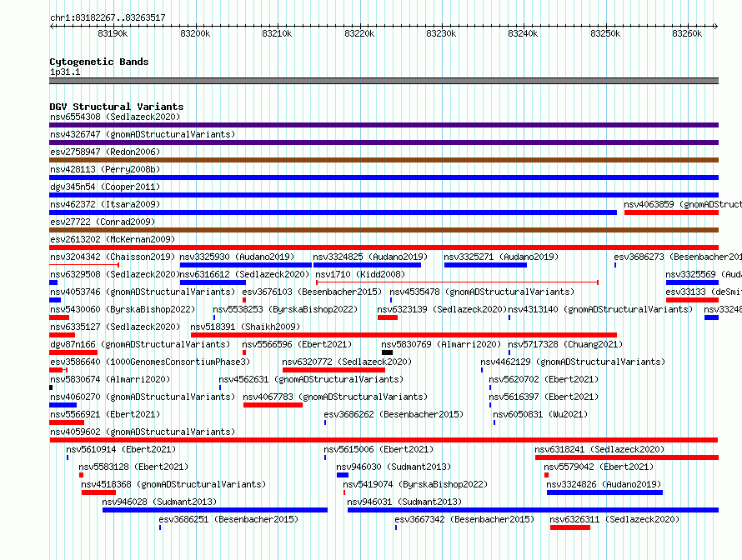The height and width of the screenshot is (560, 742).
Task: Select the 1p31.1 cytogenetic band label
Action: (65, 72)
